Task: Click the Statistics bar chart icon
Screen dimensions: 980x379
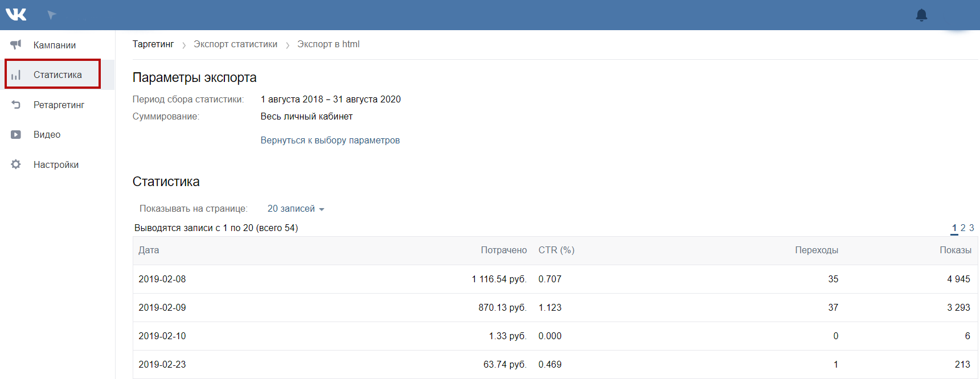Action: (16, 75)
